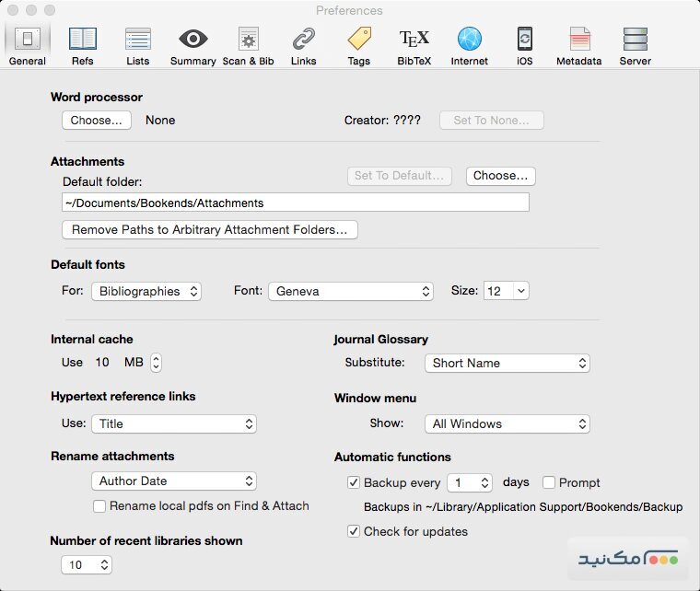Open the Refs preferences pane
This screenshot has width=700, height=591.
click(x=82, y=46)
